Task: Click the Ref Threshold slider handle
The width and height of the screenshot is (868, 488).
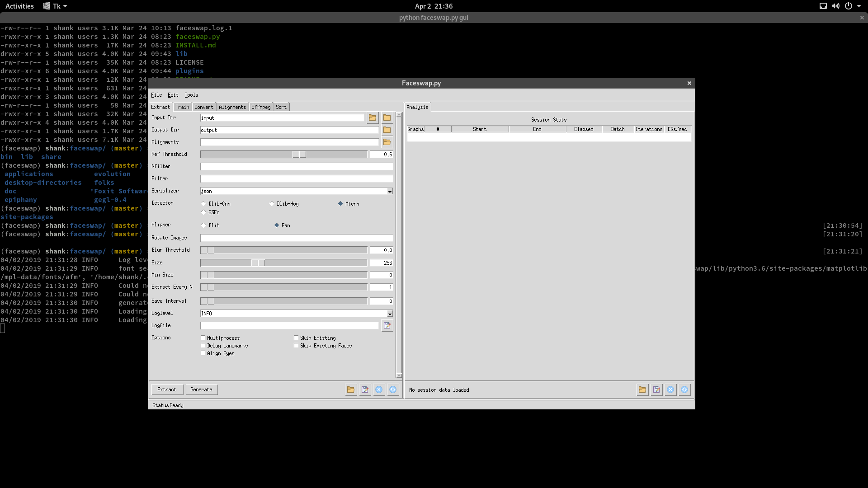Action: (x=299, y=155)
